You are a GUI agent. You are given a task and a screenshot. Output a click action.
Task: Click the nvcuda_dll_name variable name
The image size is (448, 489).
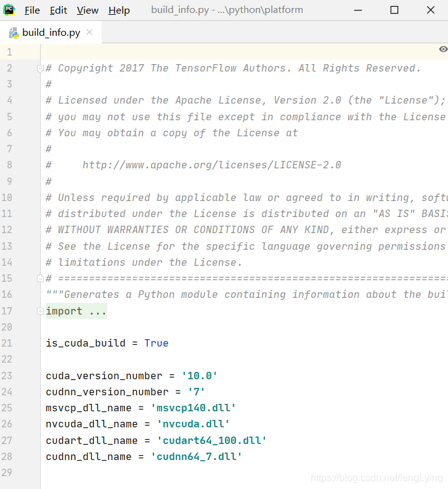click(x=92, y=424)
